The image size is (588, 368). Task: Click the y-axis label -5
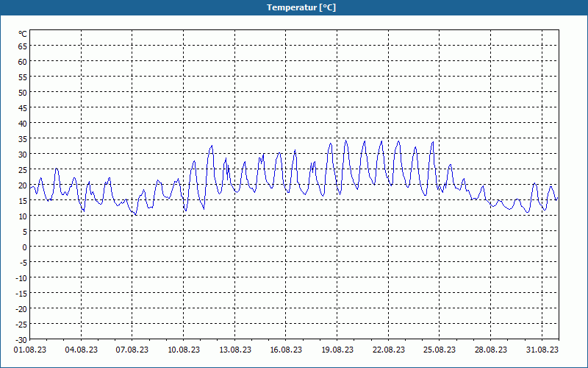point(24,263)
